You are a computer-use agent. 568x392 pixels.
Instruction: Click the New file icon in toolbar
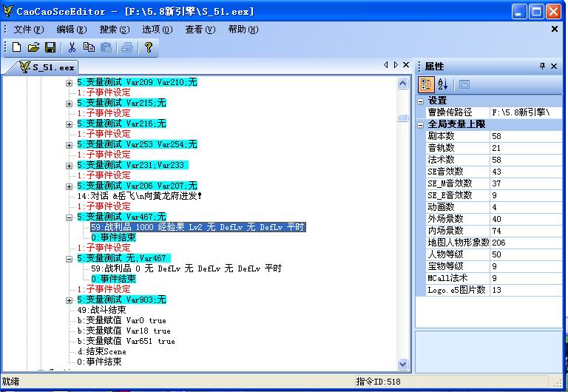pyautogui.click(x=17, y=47)
